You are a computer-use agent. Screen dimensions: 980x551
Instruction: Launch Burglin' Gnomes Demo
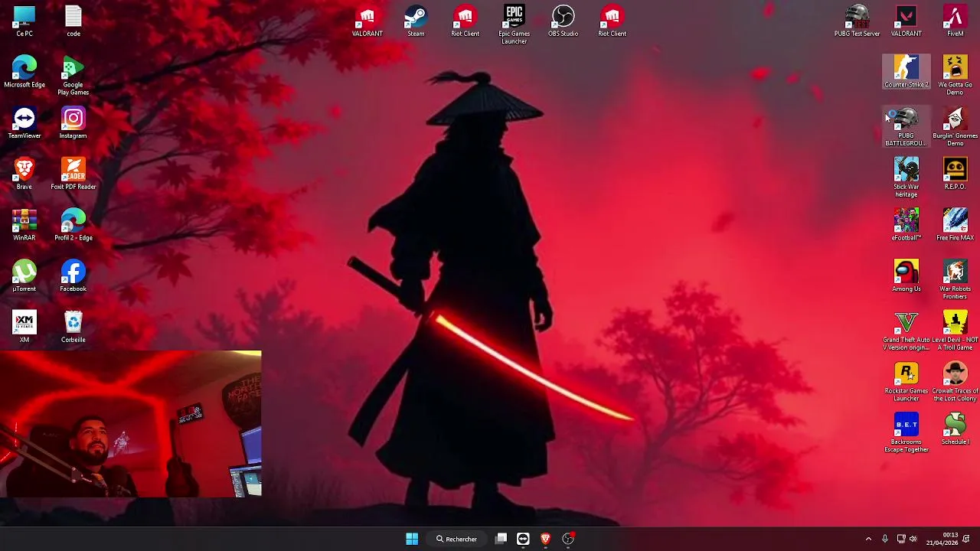pyautogui.click(x=955, y=127)
